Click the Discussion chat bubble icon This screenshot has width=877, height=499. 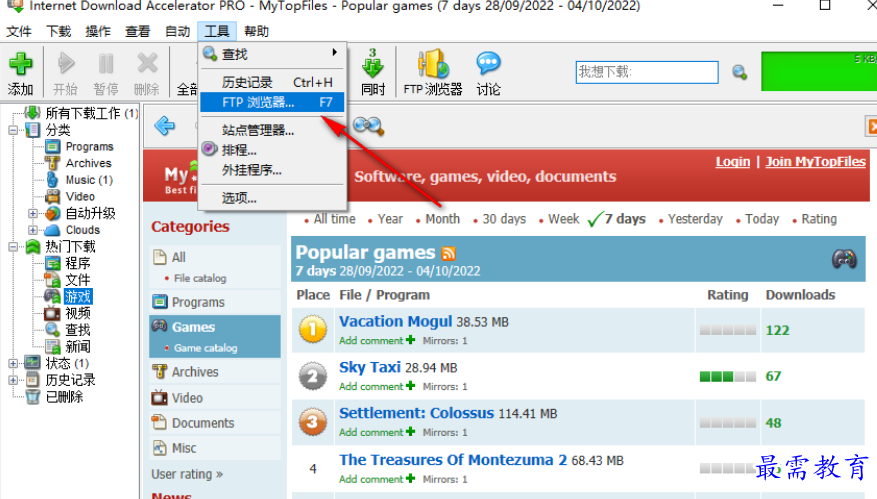pos(488,63)
